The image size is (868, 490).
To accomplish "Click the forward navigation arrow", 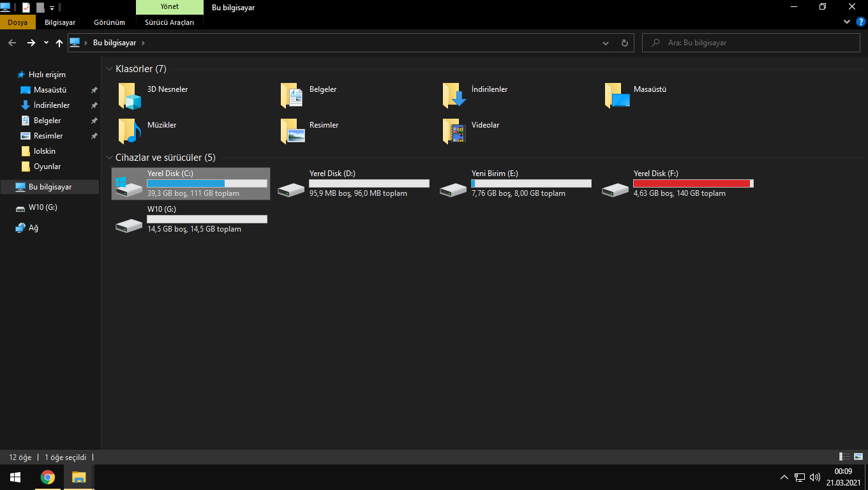I will point(31,43).
